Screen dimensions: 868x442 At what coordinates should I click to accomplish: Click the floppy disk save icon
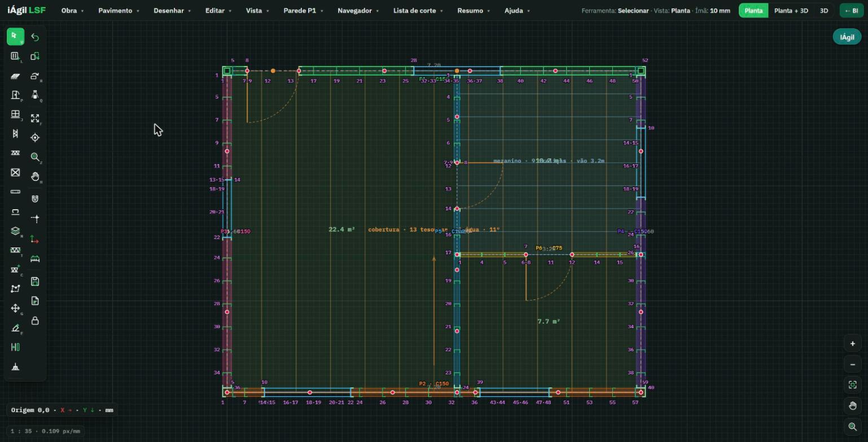point(35,281)
